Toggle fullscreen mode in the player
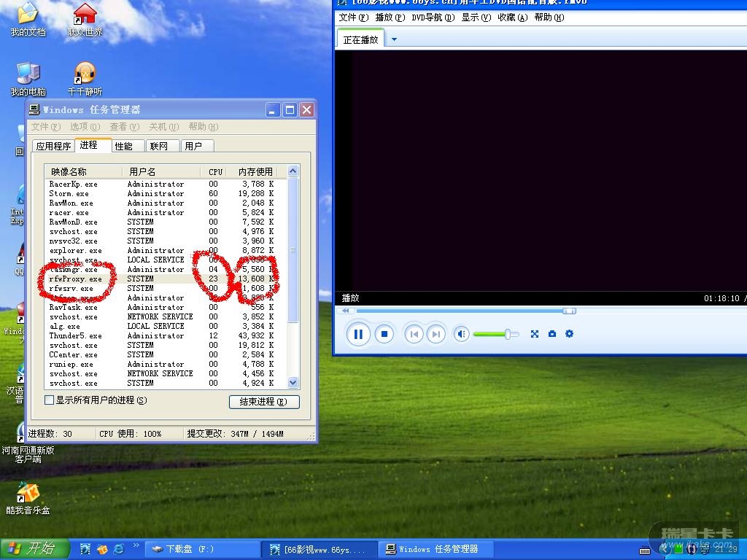 click(x=535, y=334)
